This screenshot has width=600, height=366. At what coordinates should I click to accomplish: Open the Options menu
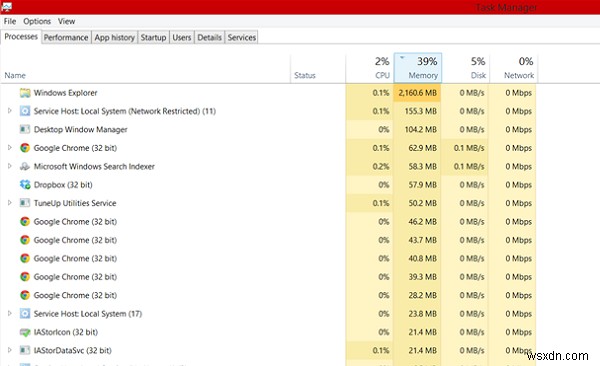click(37, 21)
